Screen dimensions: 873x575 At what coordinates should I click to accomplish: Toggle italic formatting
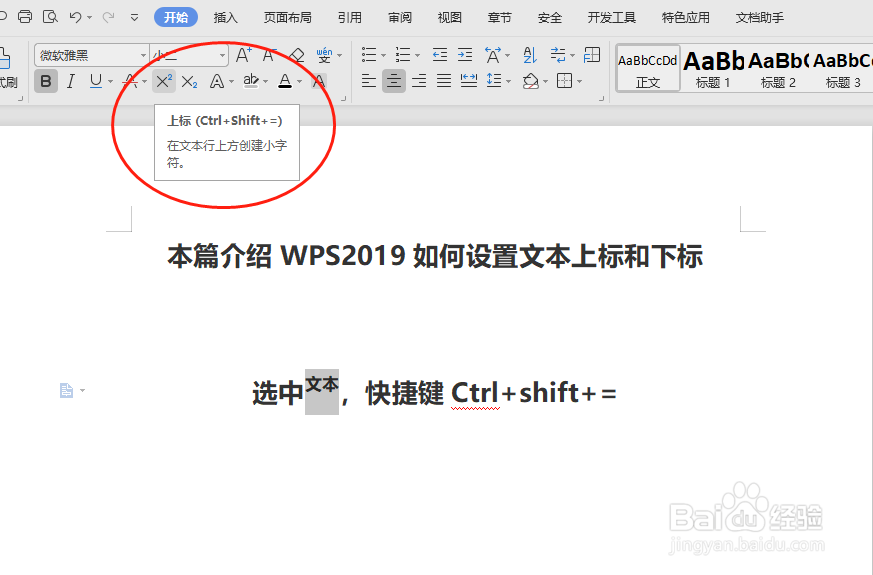click(70, 81)
